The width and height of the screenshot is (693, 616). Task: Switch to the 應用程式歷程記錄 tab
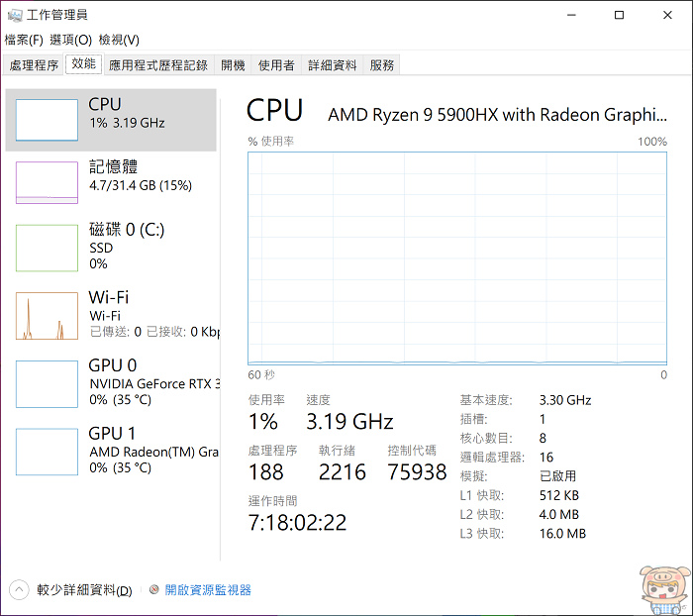coord(158,65)
